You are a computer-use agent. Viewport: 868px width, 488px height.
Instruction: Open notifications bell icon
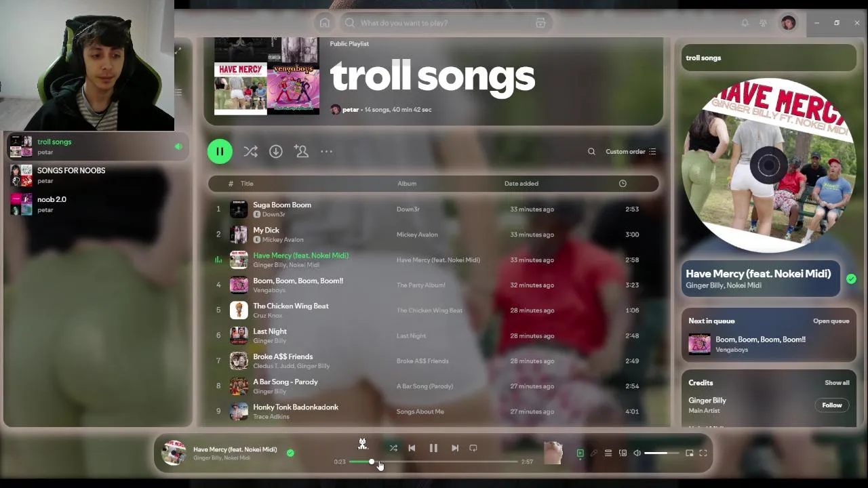coord(745,23)
